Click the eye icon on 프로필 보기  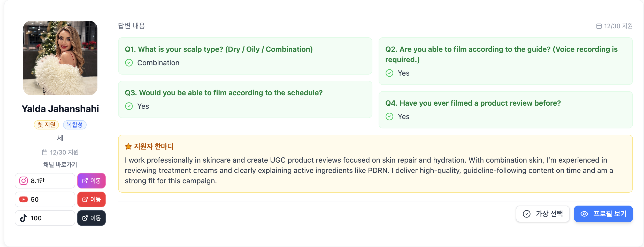click(x=584, y=214)
